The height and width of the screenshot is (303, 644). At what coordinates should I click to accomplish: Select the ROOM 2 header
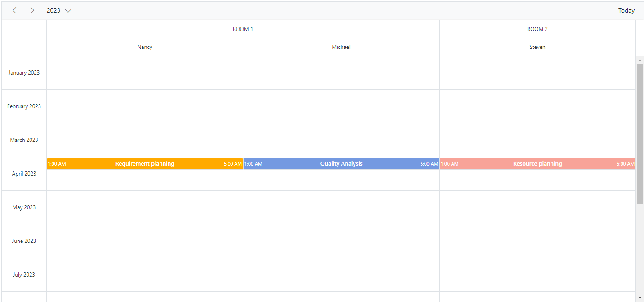(537, 29)
